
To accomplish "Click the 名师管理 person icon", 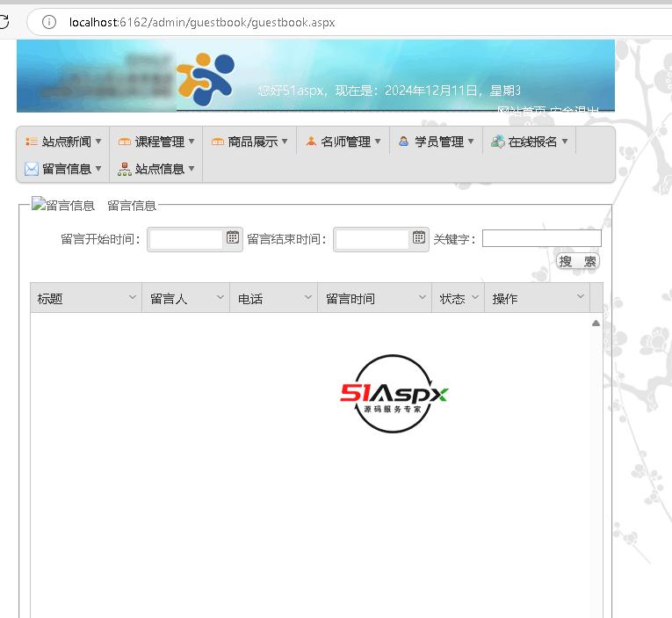I will coord(311,142).
